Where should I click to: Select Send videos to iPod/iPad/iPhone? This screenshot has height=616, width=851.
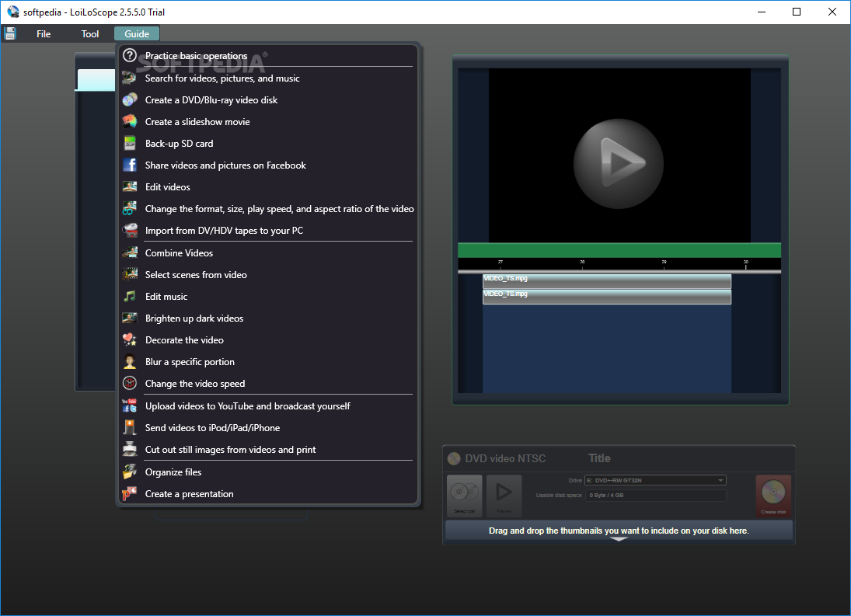pos(212,427)
